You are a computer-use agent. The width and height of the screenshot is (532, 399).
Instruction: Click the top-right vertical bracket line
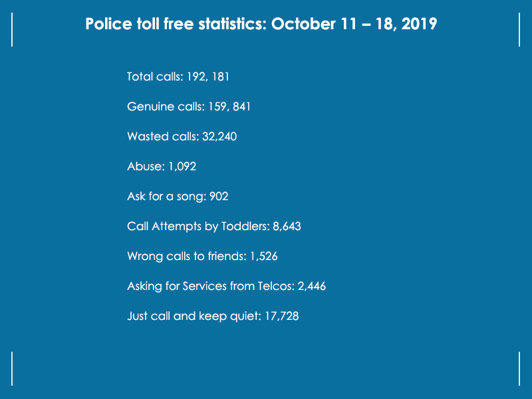click(x=519, y=29)
